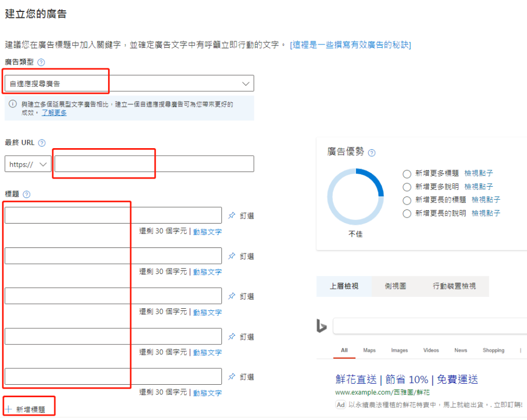Open the https:// protocol dropdown
The width and height of the screenshot is (527, 420).
tap(28, 163)
